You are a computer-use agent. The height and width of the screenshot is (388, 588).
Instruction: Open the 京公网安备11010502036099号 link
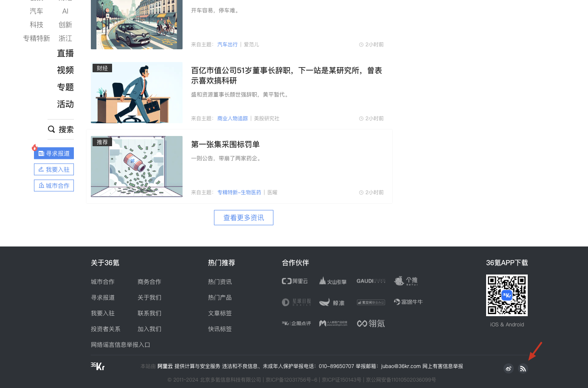[x=401, y=380]
